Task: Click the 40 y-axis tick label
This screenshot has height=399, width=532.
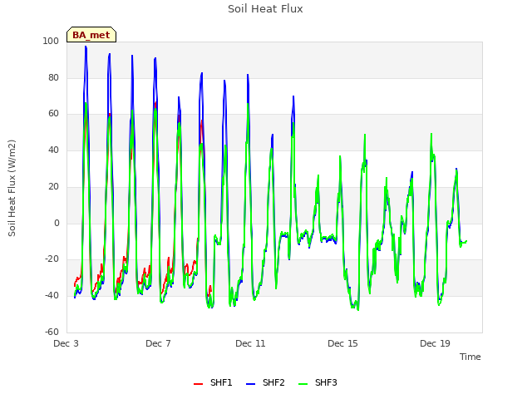Action: (53, 150)
